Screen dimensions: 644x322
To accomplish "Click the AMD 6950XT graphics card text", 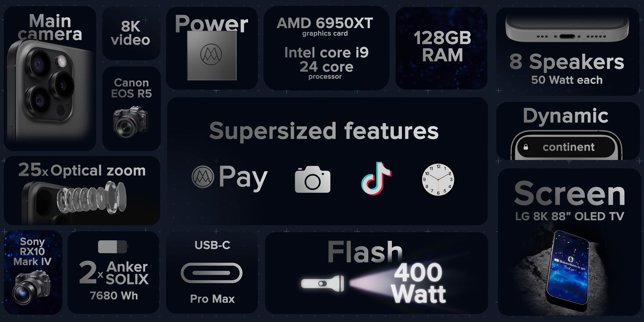I will 325,27.
